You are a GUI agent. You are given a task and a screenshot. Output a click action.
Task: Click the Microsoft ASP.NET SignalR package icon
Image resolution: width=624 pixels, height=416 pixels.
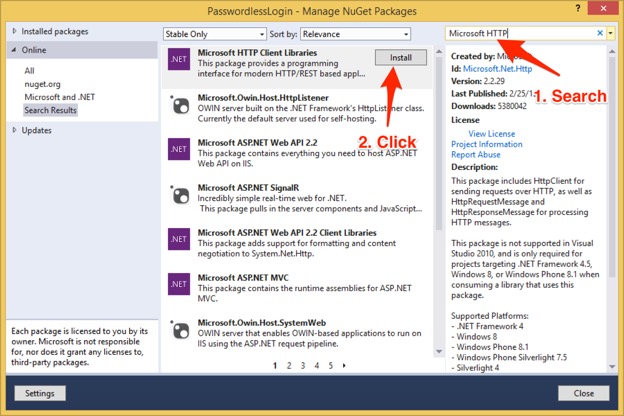coord(180,195)
